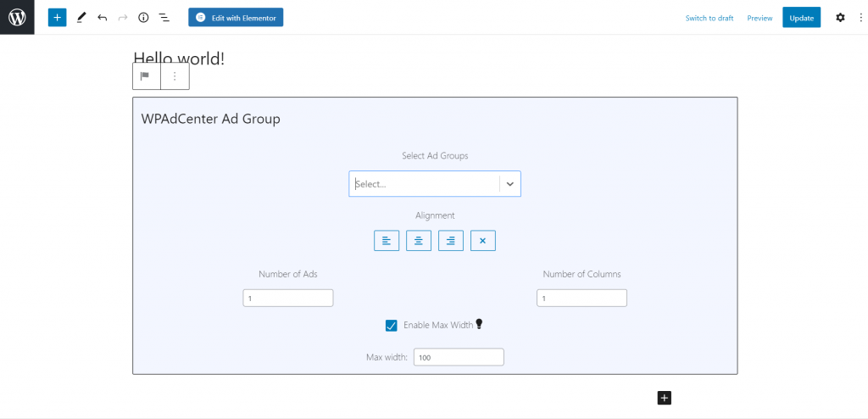The height and width of the screenshot is (419, 868).
Task: Open the List View outline
Action: (164, 18)
